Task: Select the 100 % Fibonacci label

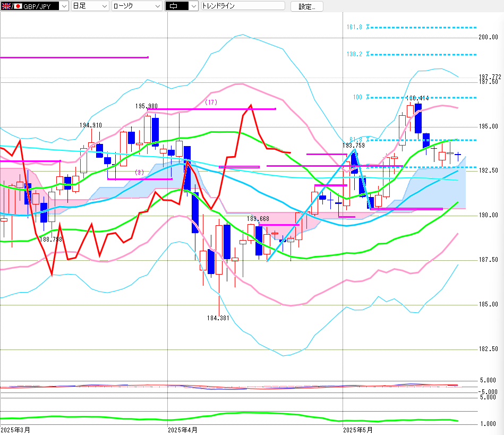Action: point(361,97)
